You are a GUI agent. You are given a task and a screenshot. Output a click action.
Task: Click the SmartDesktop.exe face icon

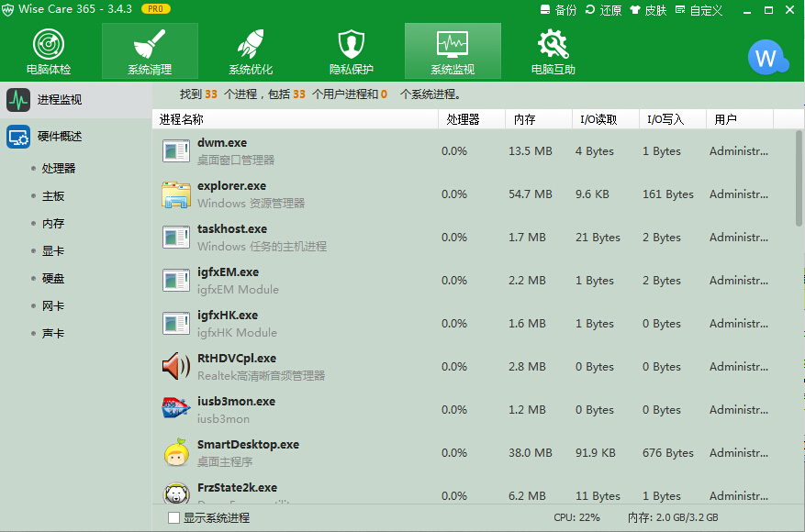(176, 452)
